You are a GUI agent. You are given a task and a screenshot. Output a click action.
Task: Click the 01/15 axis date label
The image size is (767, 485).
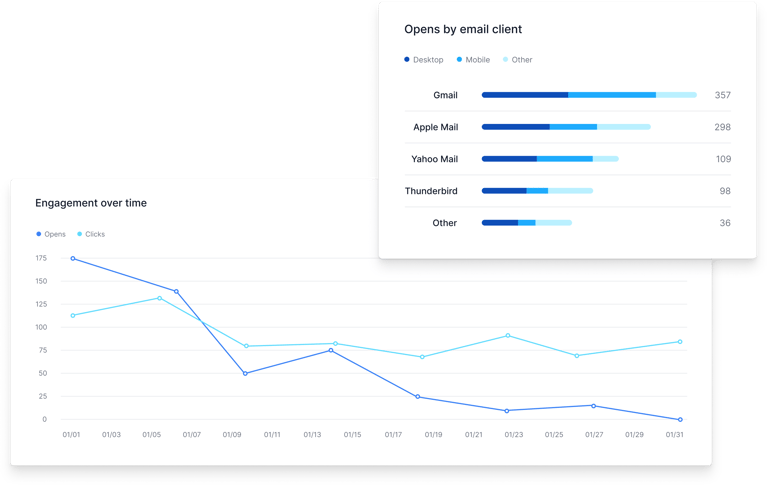(353, 435)
